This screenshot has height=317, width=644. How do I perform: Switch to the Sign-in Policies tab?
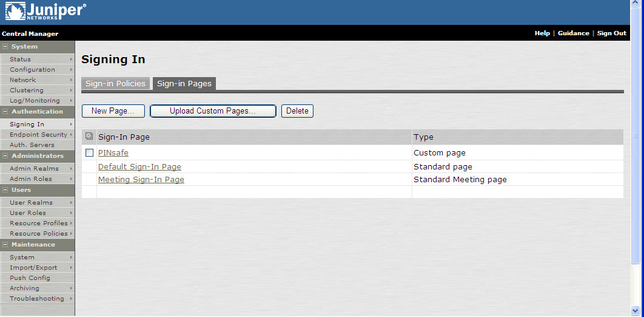(x=115, y=84)
